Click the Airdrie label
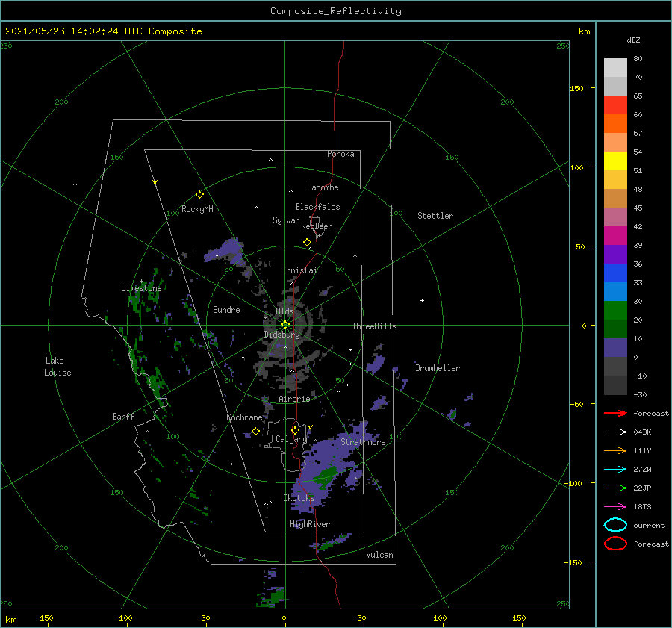The width and height of the screenshot is (672, 628). click(x=294, y=399)
